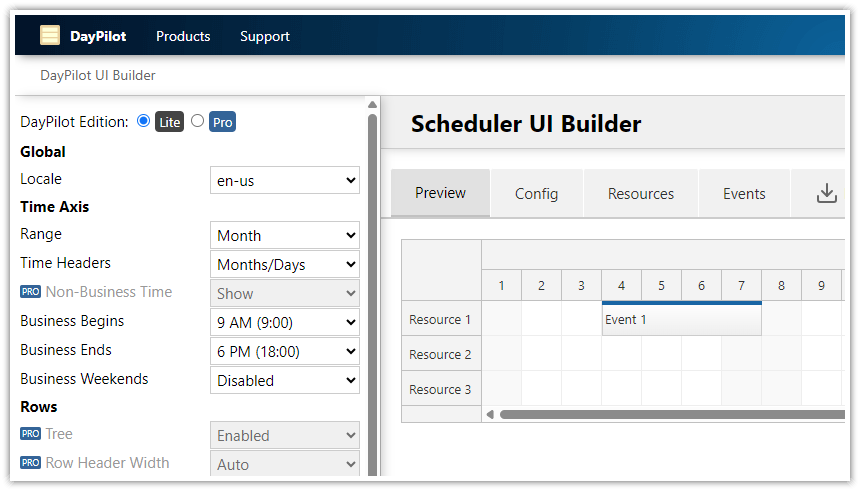Click the Pro edition label badge
This screenshot has width=860, height=491.
(x=222, y=122)
